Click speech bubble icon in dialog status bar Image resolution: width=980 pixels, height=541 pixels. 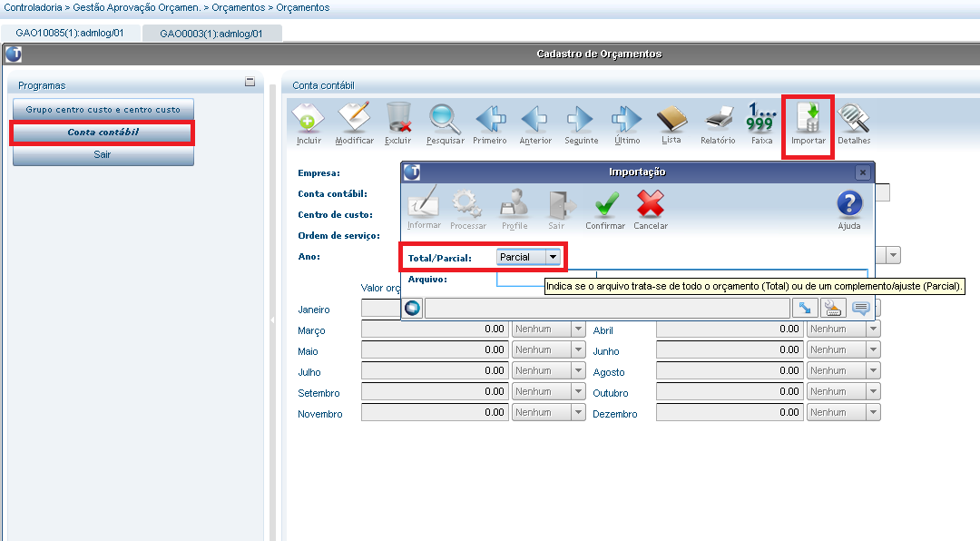pos(860,308)
